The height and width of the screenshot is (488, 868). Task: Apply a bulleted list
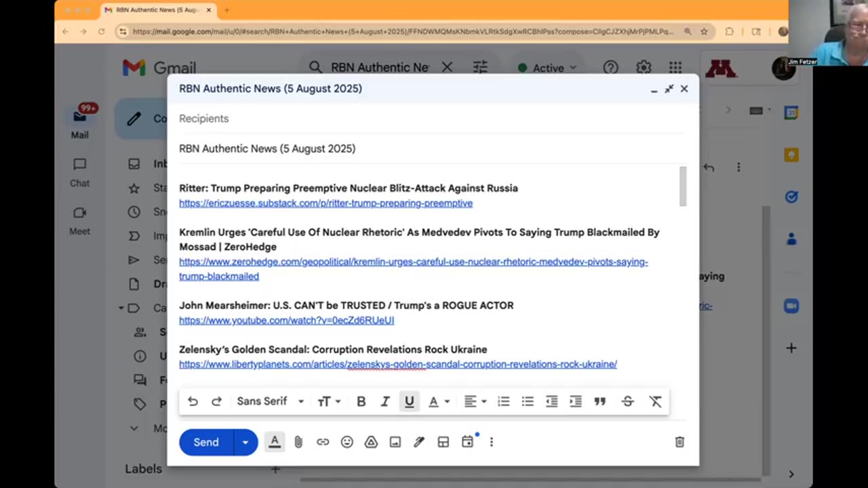[x=528, y=401]
